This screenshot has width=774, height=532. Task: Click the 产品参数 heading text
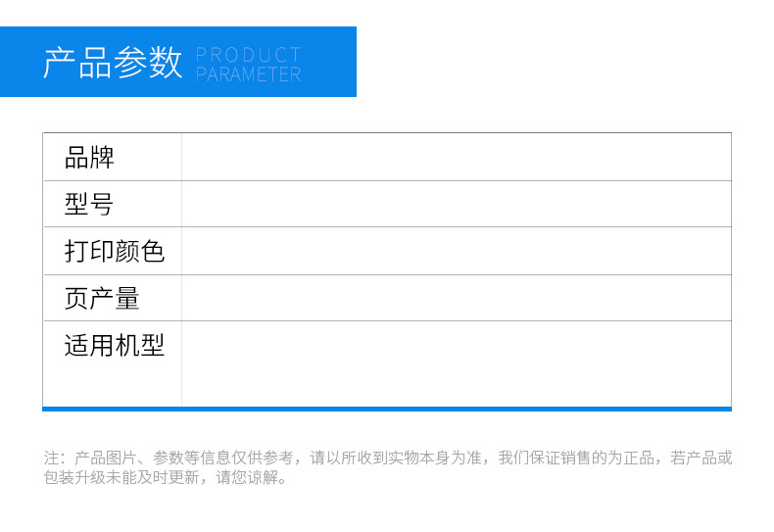(113, 62)
